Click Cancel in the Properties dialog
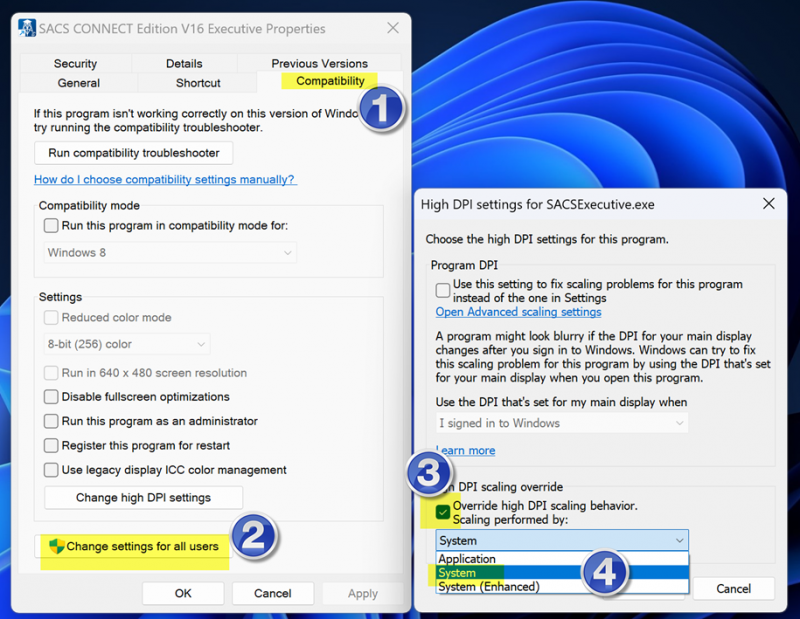The width and height of the screenshot is (800, 619). tap(273, 593)
